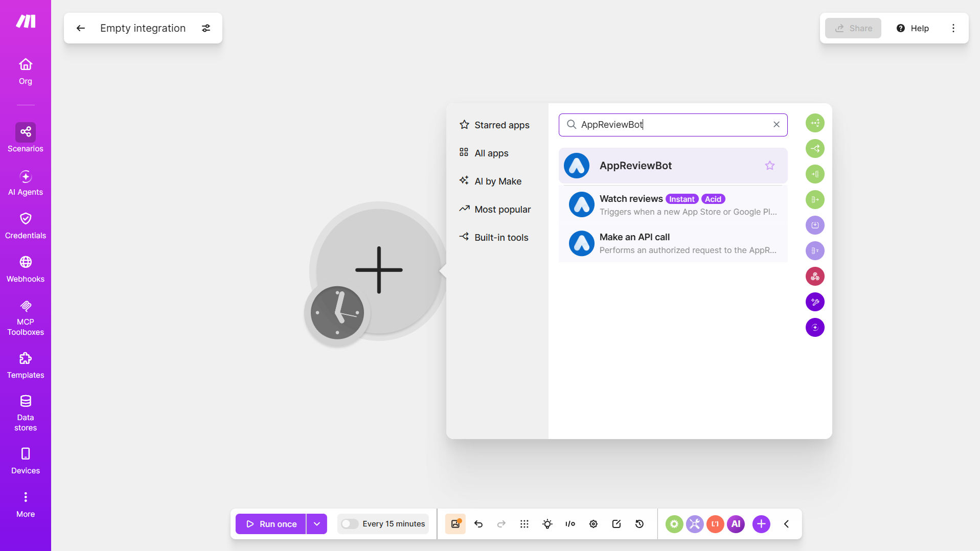This screenshot has height=551, width=980.
Task: Show Starred apps category
Action: (494, 125)
